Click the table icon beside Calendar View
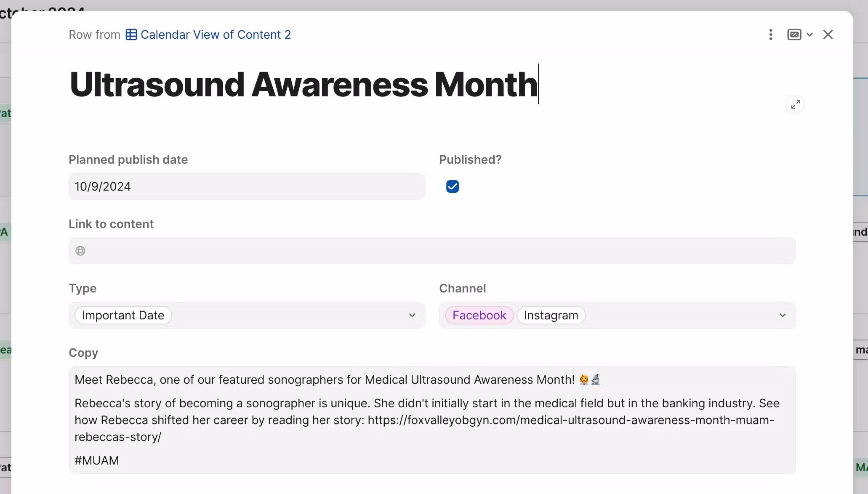The width and height of the screenshot is (868, 494). [131, 35]
